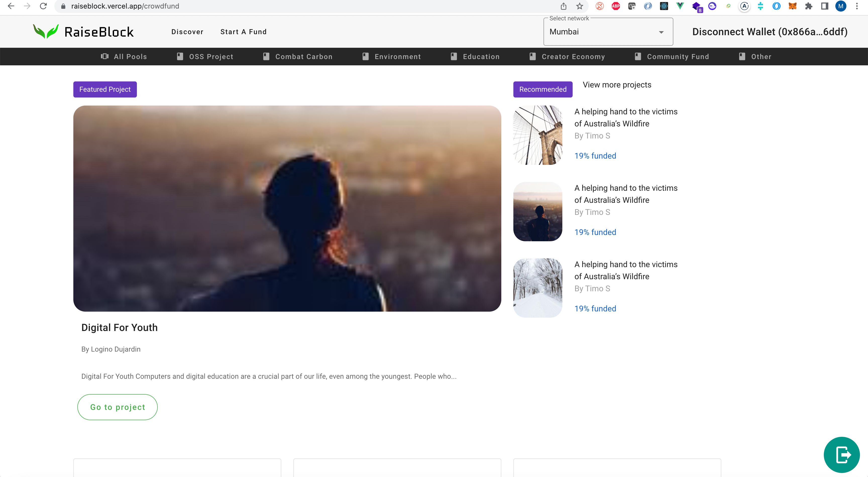868x477 pixels.
Task: Expand View more projects section
Action: coord(617,85)
